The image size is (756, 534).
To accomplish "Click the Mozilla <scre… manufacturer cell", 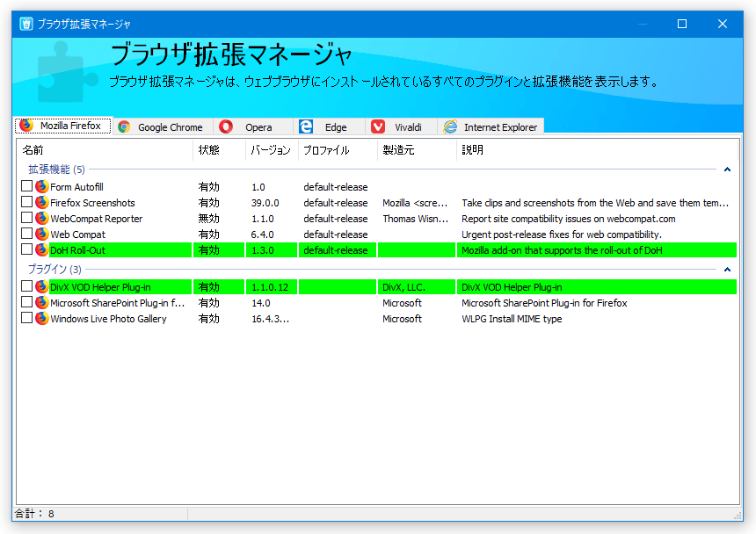I will point(415,203).
